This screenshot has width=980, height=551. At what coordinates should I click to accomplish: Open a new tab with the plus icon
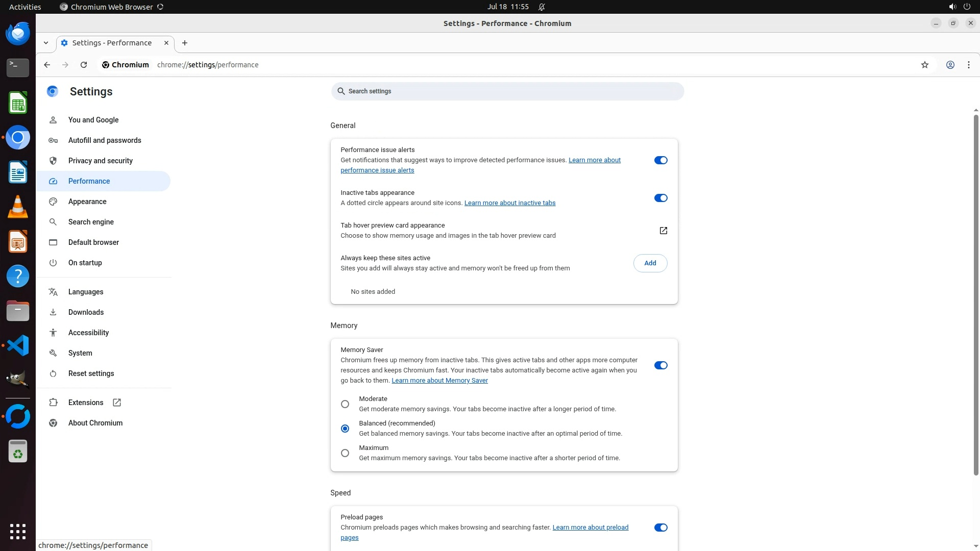(185, 43)
